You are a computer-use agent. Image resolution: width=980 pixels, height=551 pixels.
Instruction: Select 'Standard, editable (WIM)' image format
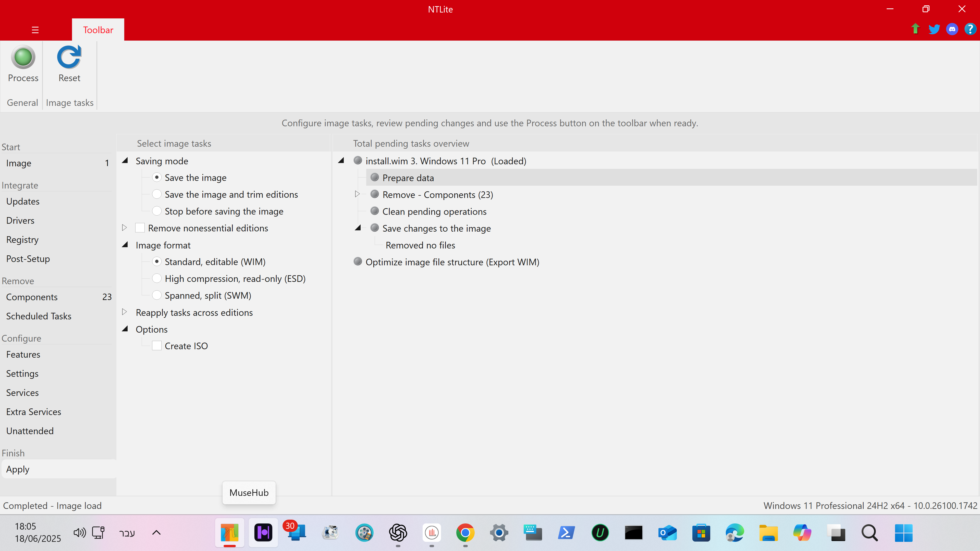(x=157, y=262)
